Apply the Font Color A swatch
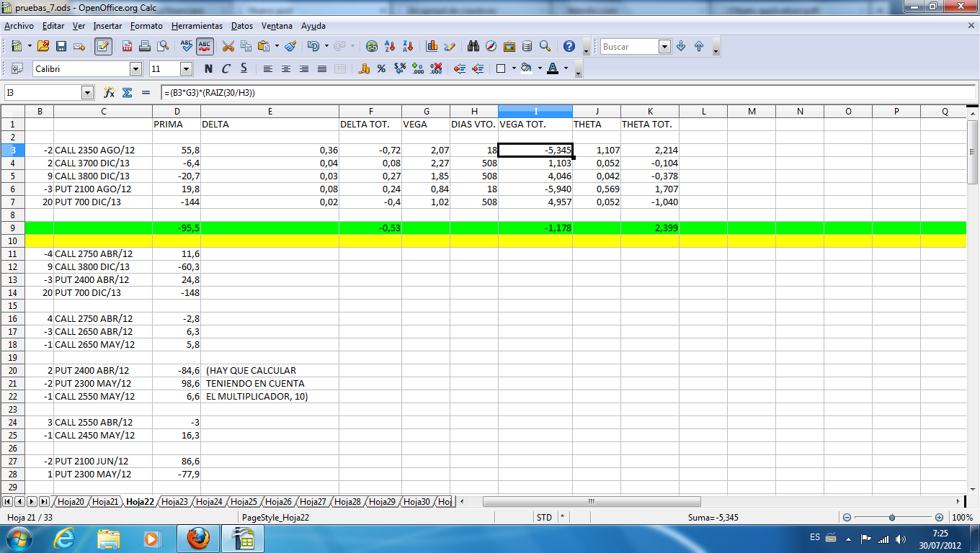980x553 pixels. point(553,69)
